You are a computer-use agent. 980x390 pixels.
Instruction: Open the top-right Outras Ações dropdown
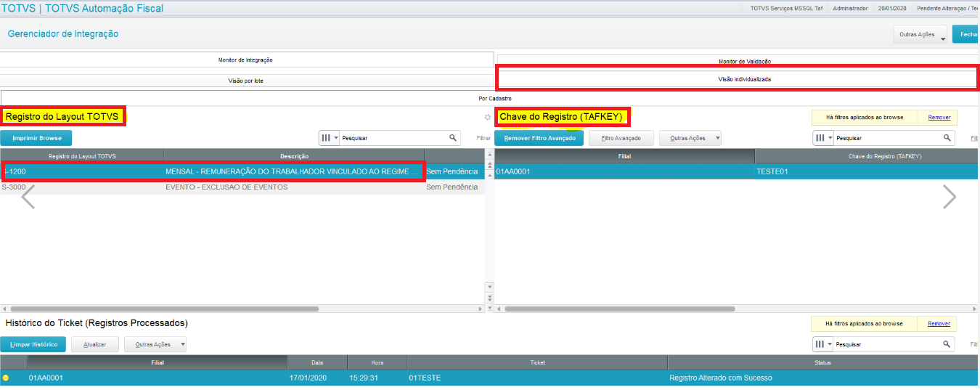coord(920,34)
